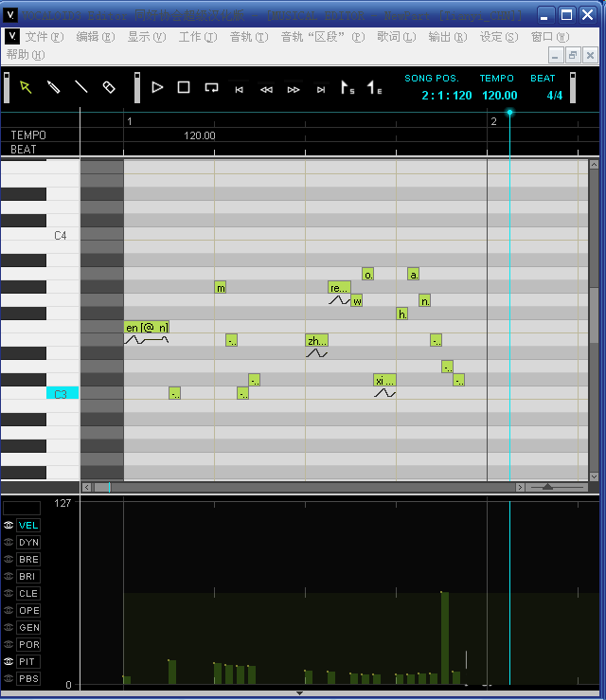Select the note labeled 'h.'

(402, 314)
